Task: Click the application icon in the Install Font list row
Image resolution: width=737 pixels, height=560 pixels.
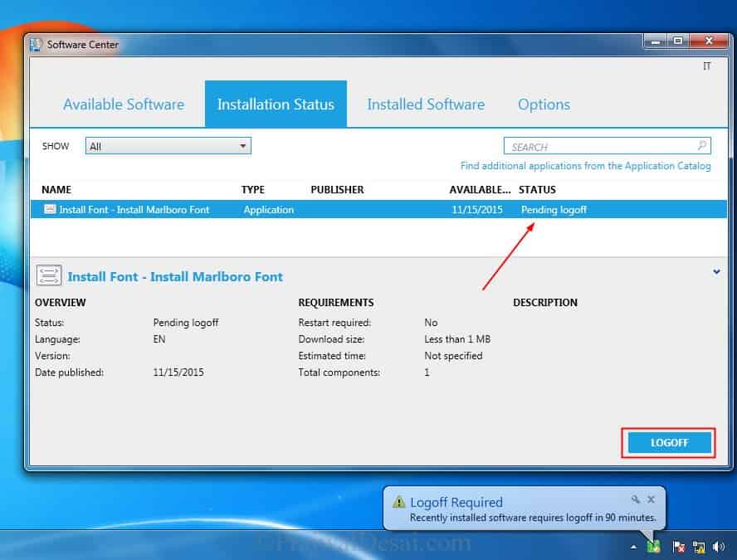Action: 50,209
